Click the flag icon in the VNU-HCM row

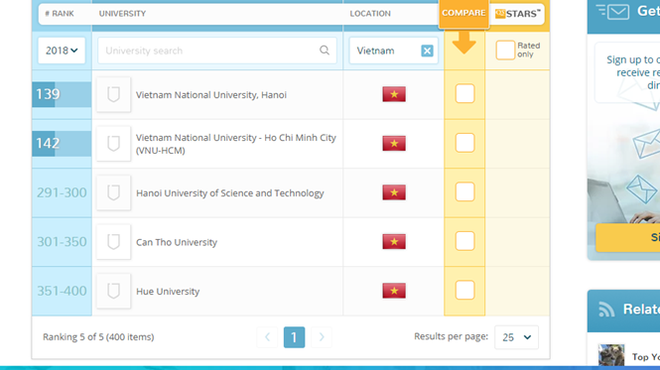click(x=394, y=143)
